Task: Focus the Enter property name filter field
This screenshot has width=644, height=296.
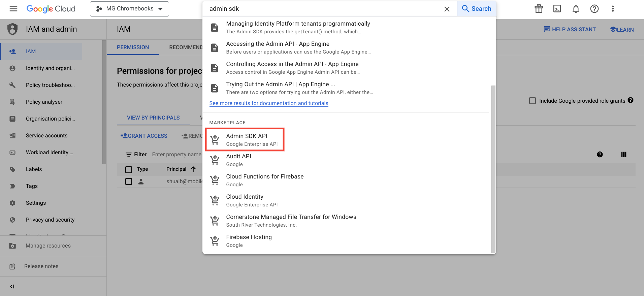Action: 176,155
